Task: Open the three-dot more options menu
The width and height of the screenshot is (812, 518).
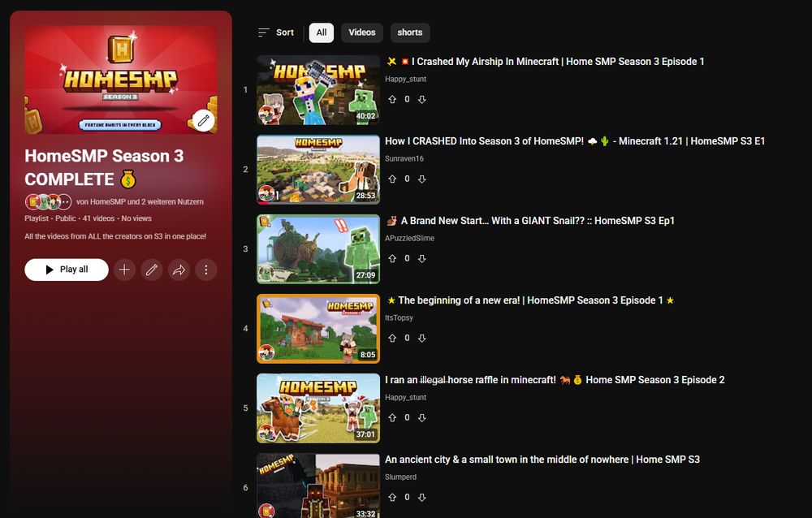Action: pos(206,270)
